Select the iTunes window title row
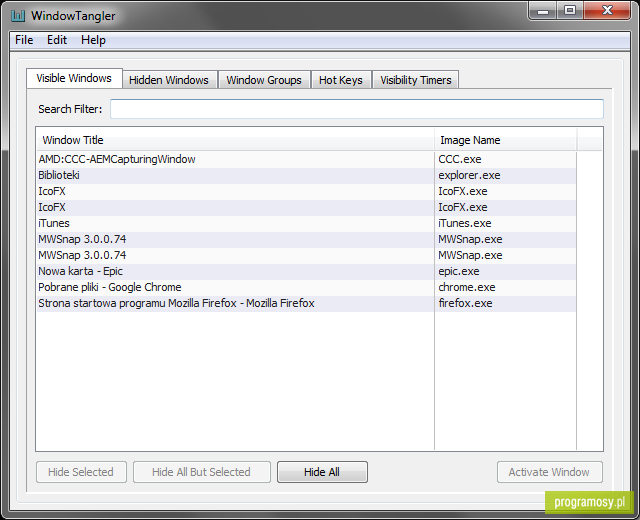The width and height of the screenshot is (640, 520). pyautogui.click(x=307, y=223)
